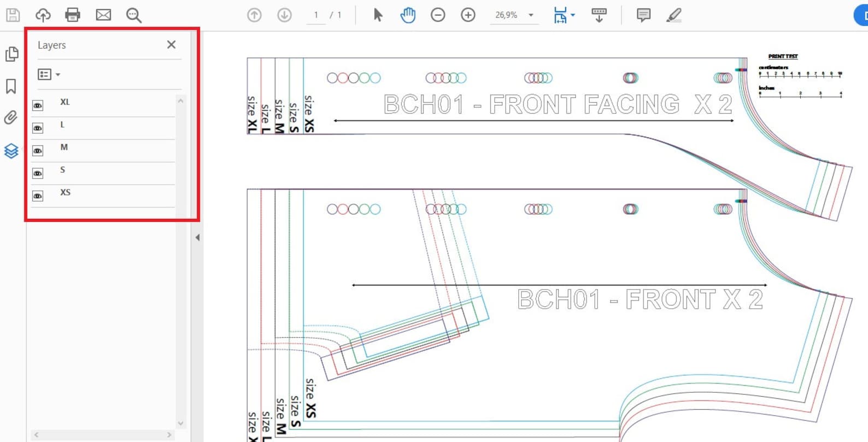Add a comment note

[644, 15]
